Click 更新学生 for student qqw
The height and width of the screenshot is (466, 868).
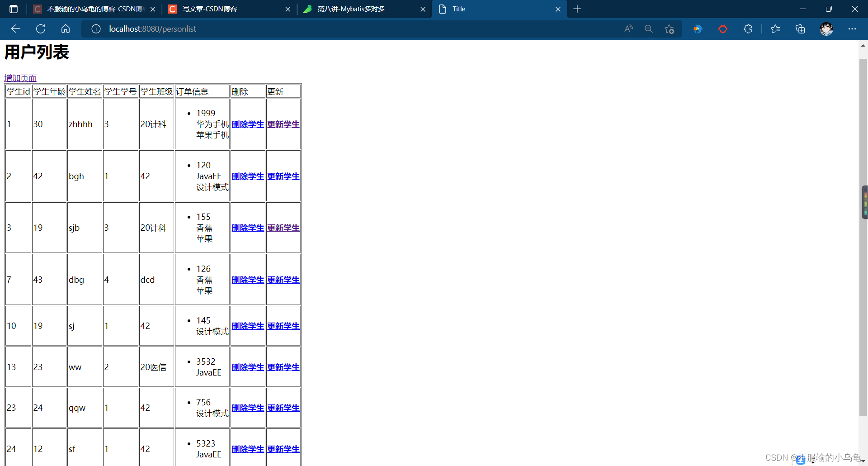click(x=283, y=408)
